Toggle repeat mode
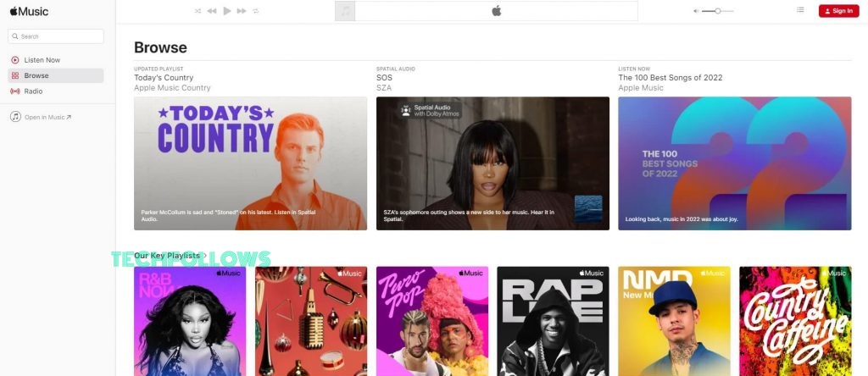 pos(256,11)
